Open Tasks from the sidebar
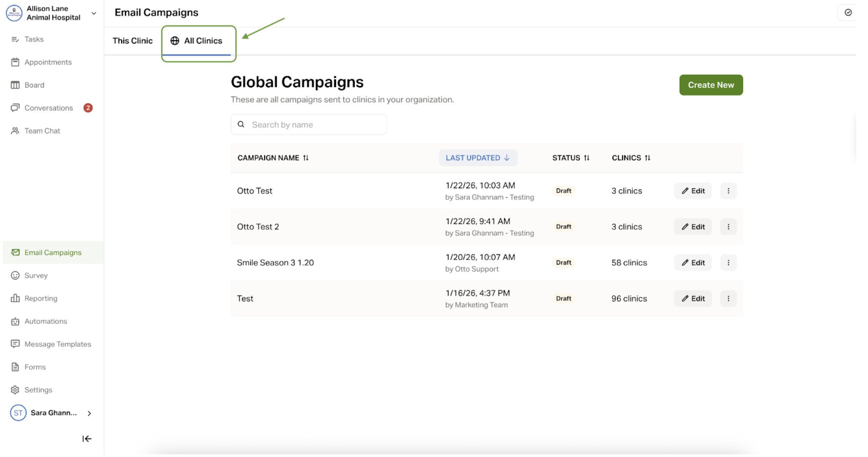 pos(34,39)
